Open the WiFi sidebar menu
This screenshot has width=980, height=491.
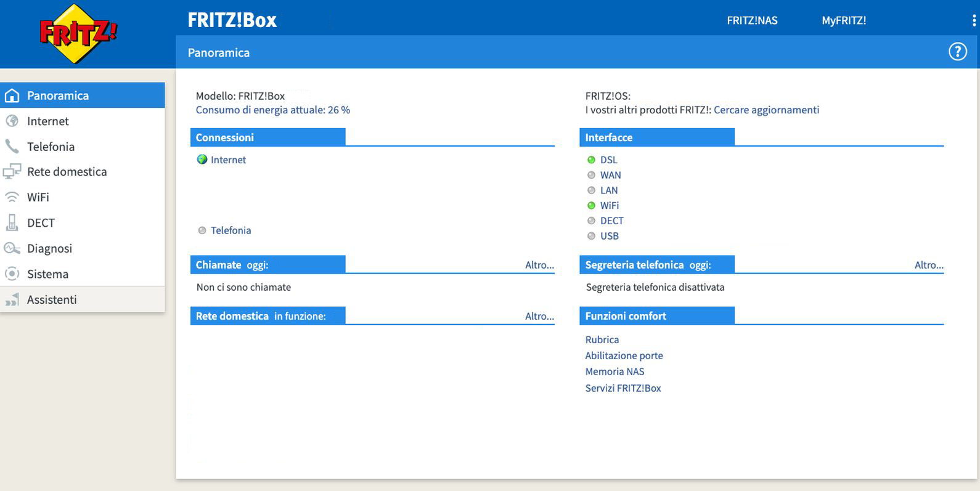click(x=83, y=197)
